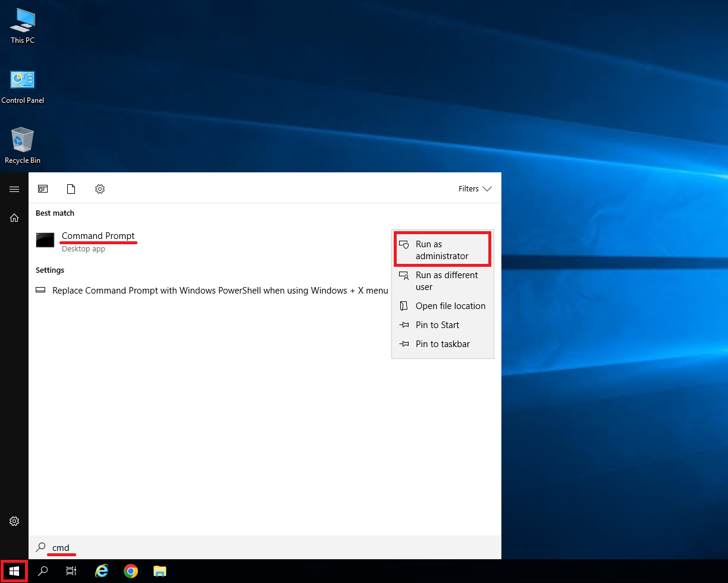The height and width of the screenshot is (583, 728).
Task: Open Replace Command Prompt with PowerShell setting
Action: point(212,291)
